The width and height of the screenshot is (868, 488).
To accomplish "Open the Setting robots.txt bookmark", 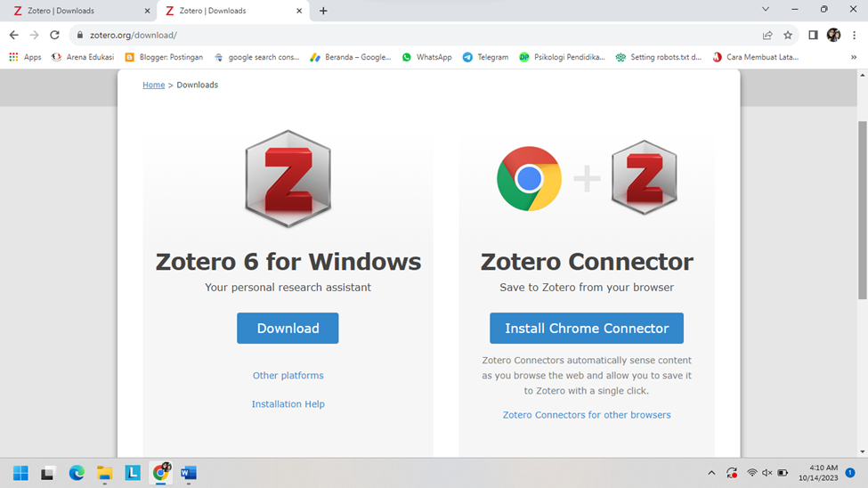I will [659, 57].
